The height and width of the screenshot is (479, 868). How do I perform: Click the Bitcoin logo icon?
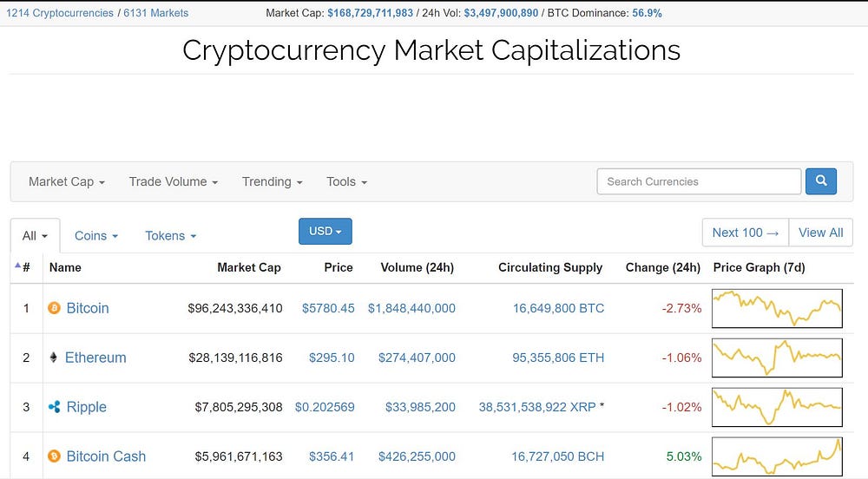coord(54,307)
